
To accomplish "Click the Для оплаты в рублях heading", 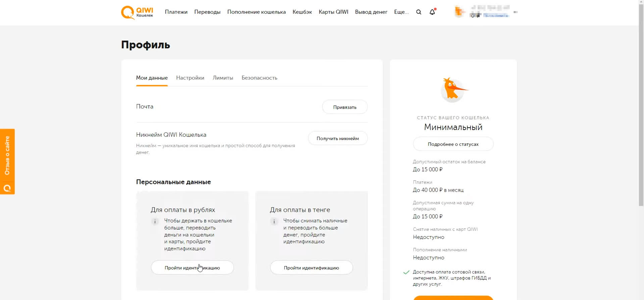I will click(183, 210).
